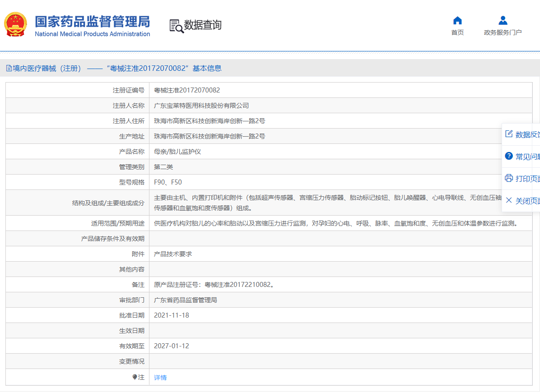This screenshot has width=540, height=392.
Task: Open the 首页 label link
Action: coord(457,32)
